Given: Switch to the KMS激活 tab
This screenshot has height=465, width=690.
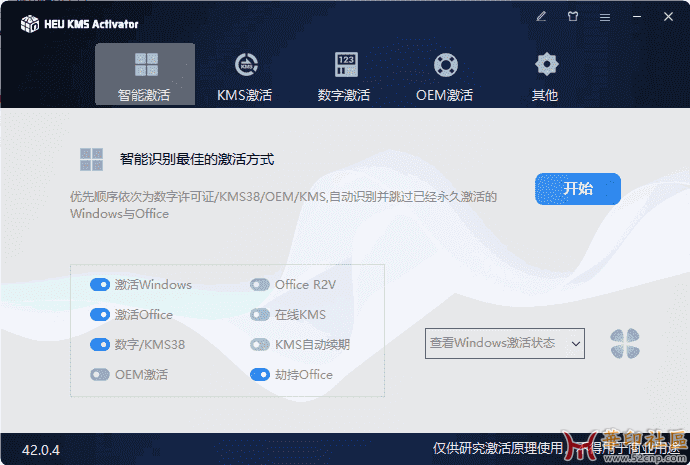Looking at the screenshot, I should click(245, 76).
